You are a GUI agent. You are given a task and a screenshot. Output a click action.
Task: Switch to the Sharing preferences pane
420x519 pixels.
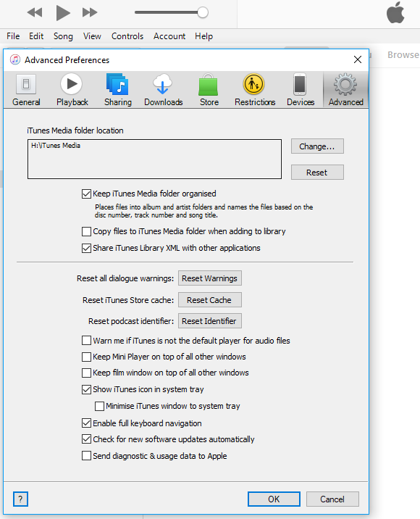[118, 90]
